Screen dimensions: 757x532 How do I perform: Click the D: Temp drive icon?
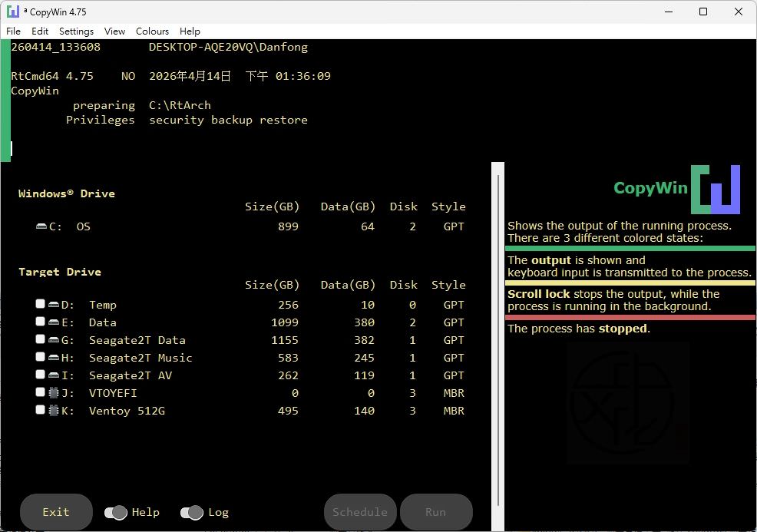[54, 305]
